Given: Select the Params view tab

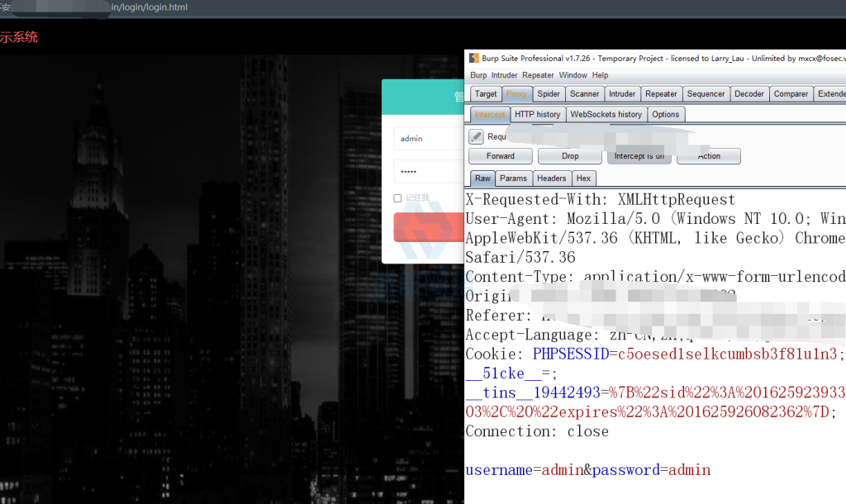Looking at the screenshot, I should pyautogui.click(x=513, y=178).
